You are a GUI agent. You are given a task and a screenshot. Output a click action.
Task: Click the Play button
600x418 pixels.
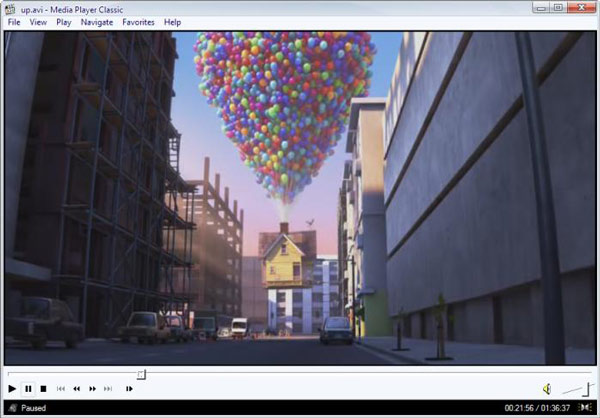pyautogui.click(x=12, y=389)
